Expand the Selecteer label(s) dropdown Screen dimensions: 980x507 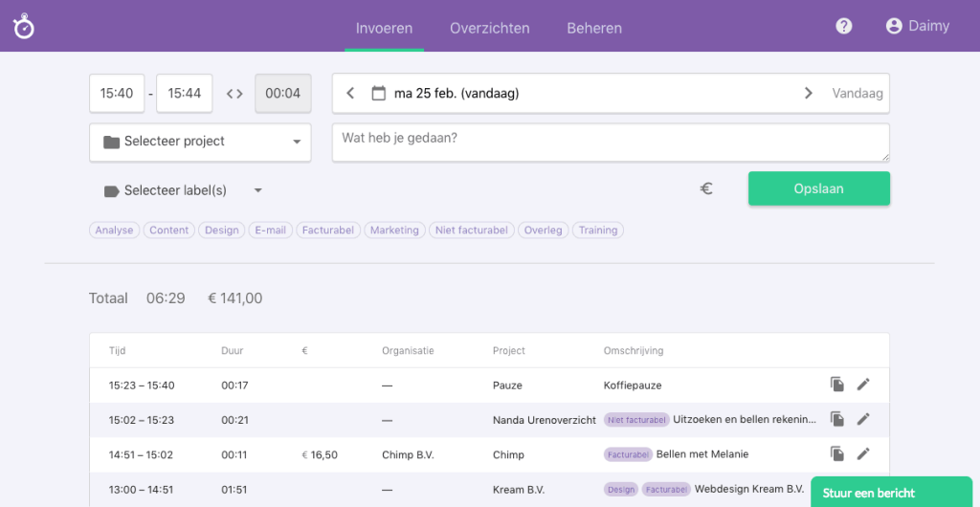pyautogui.click(x=183, y=190)
